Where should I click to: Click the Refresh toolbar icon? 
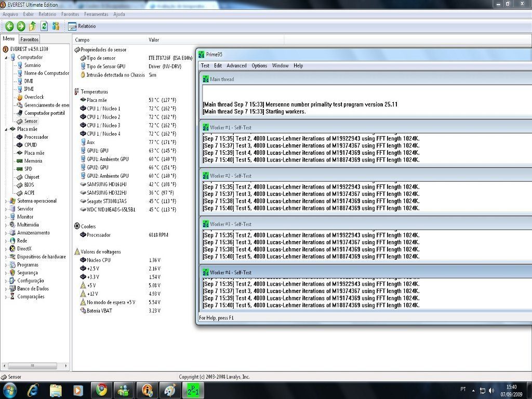(44, 26)
